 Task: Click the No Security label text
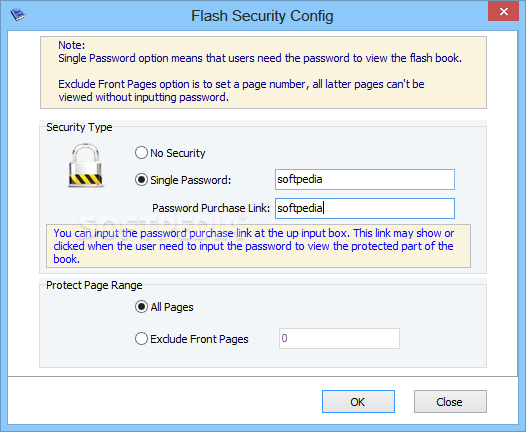tap(177, 153)
